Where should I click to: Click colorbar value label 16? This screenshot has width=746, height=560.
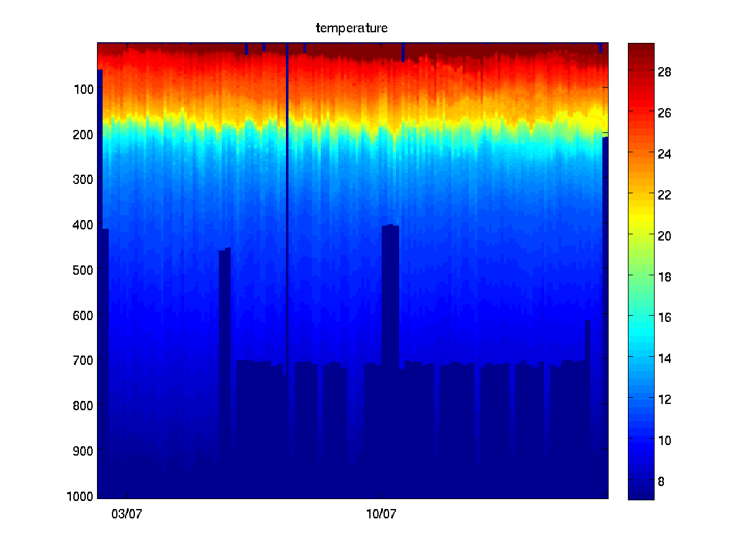665,317
